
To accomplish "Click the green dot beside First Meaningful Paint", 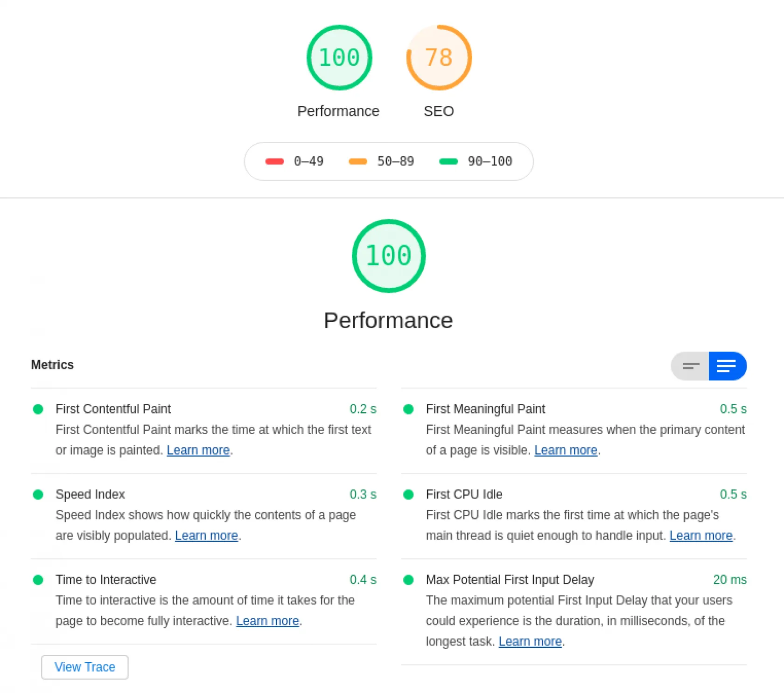I will (x=408, y=409).
